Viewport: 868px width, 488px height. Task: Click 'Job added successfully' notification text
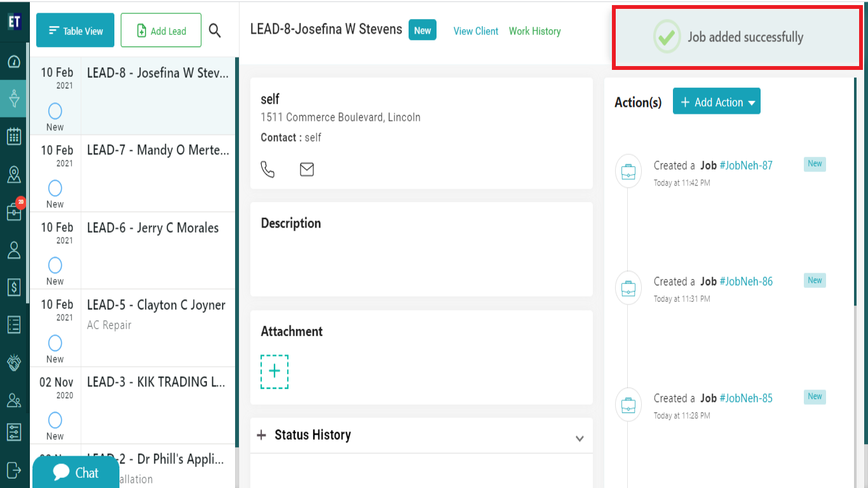point(745,37)
